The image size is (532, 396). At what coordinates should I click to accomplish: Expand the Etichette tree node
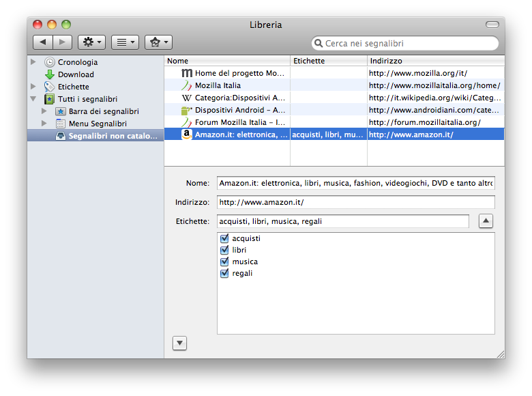tap(33, 86)
